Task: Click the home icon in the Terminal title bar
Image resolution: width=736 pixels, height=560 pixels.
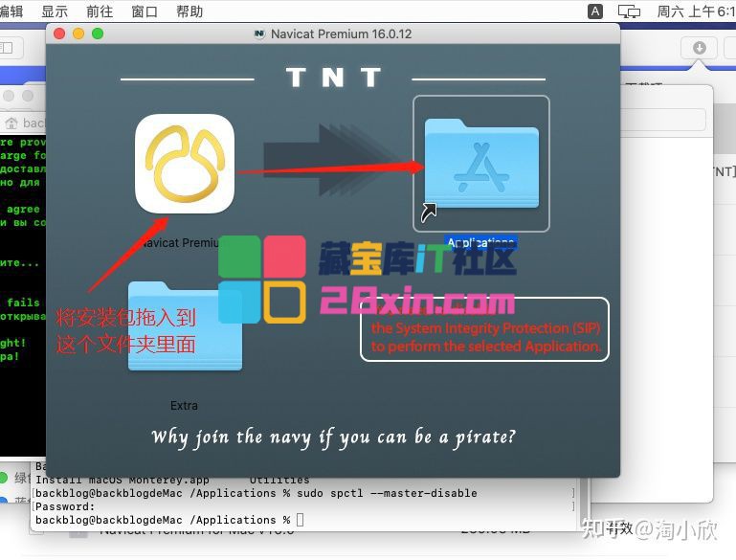Action: 11,123
